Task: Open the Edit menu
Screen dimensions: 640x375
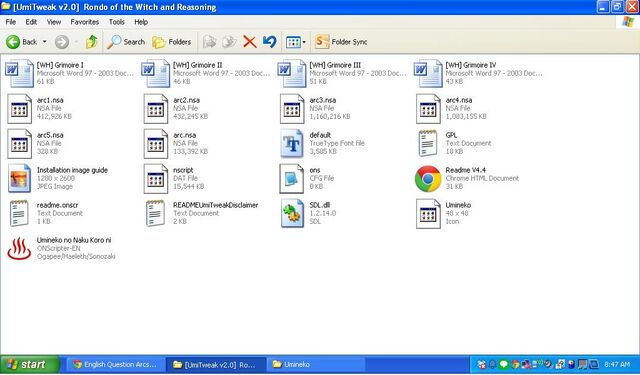Action: click(x=31, y=22)
